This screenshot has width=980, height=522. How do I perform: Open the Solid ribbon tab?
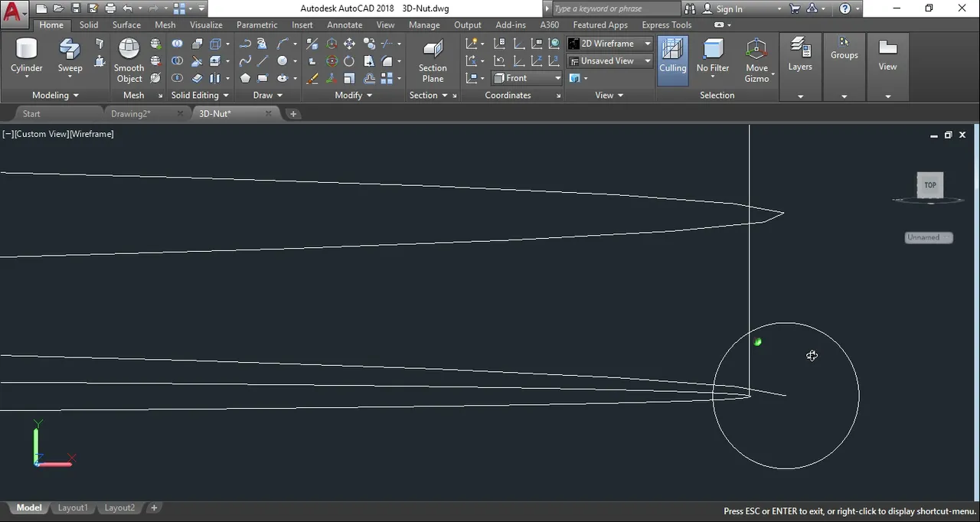(89, 24)
